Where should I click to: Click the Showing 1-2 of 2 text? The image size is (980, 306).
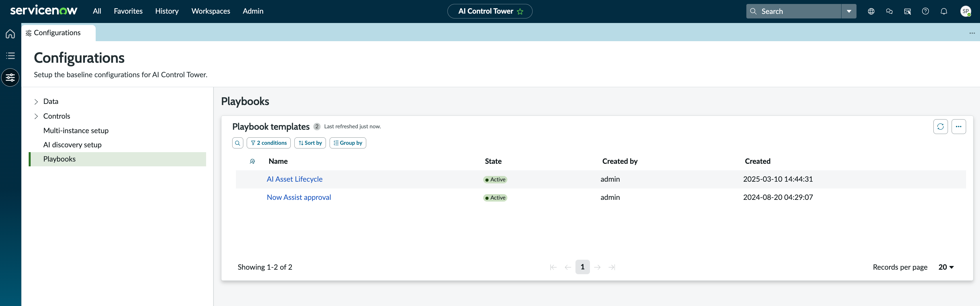[265, 267]
